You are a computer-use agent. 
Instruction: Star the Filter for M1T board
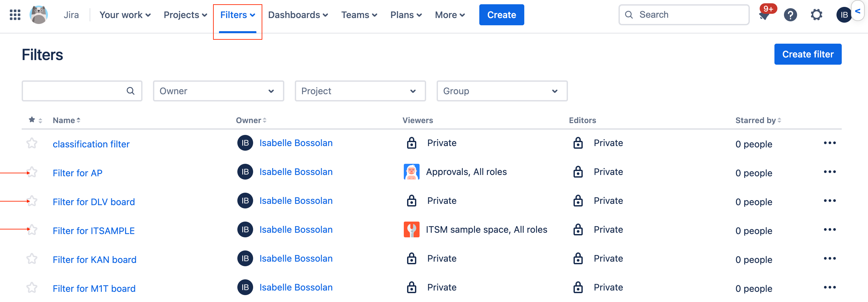32,288
